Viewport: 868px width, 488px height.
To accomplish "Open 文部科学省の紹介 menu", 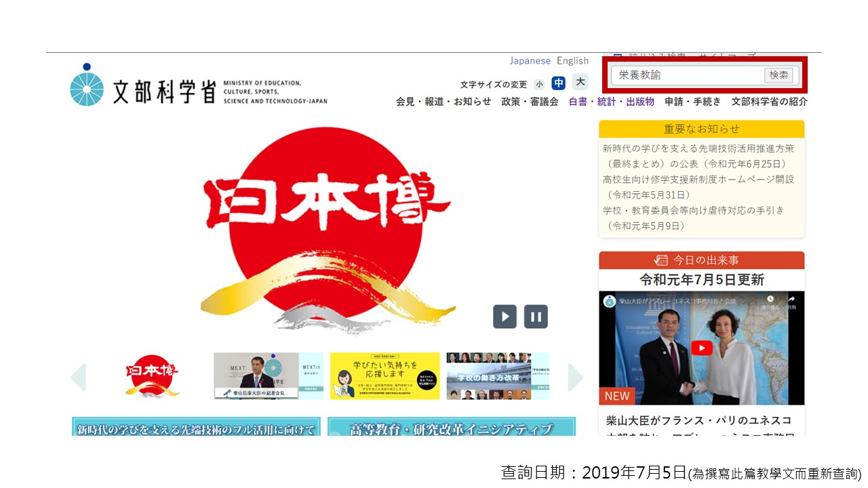I will pyautogui.click(x=770, y=102).
